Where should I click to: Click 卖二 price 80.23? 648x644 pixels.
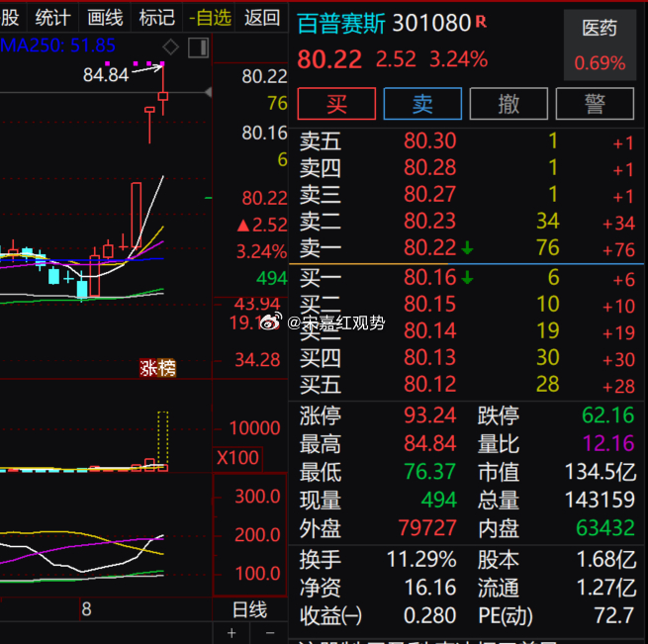tap(429, 222)
